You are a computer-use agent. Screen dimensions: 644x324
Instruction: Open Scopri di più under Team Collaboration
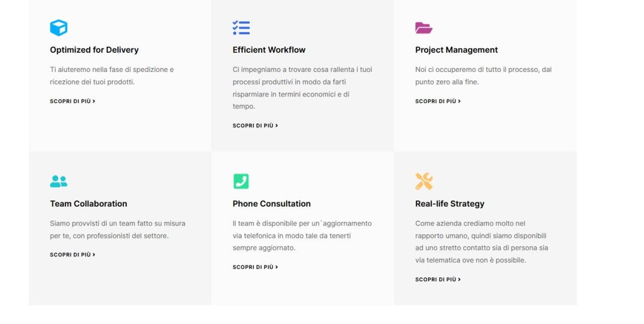tap(72, 255)
